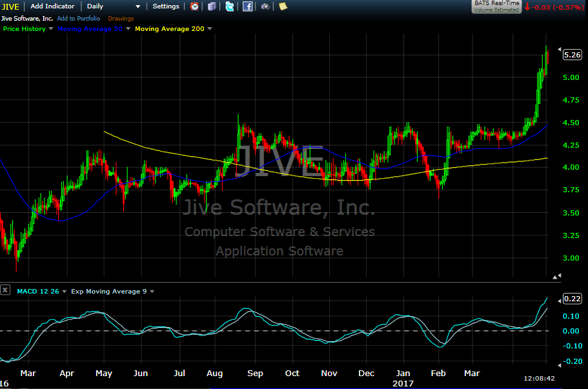
Task: Click the -0.10 MACD axis label
Action: tap(573, 346)
